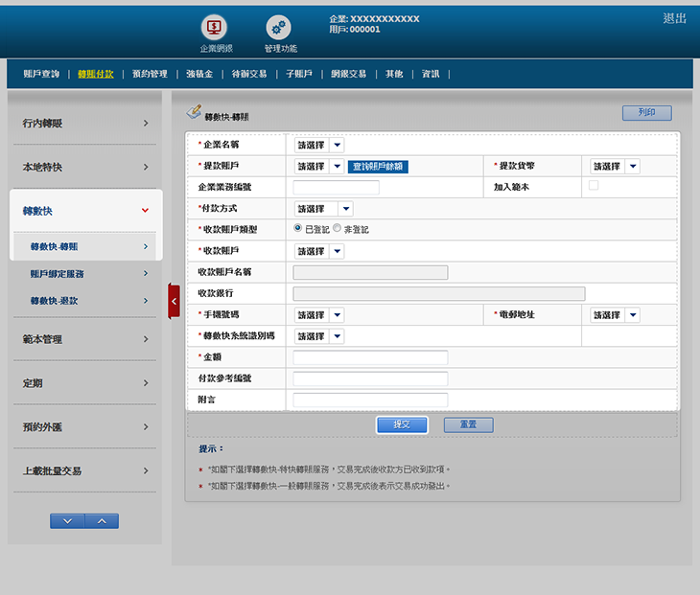Click 退出 to log out
This screenshot has height=595, width=700.
[x=674, y=18]
